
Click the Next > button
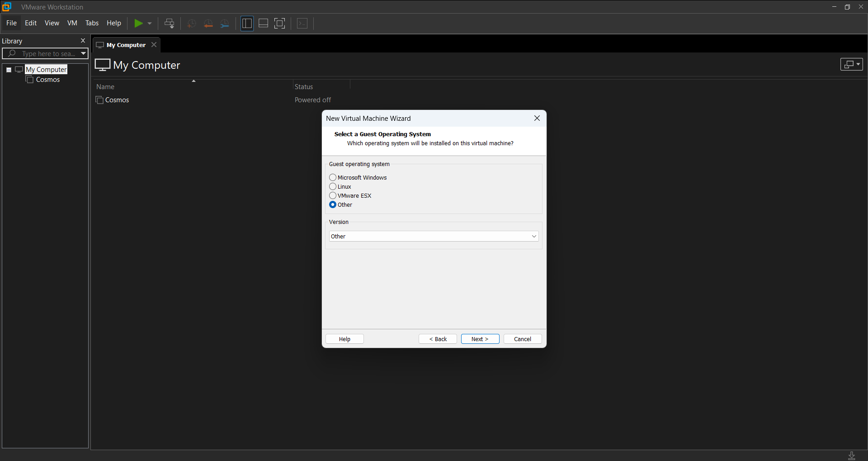[x=480, y=339]
